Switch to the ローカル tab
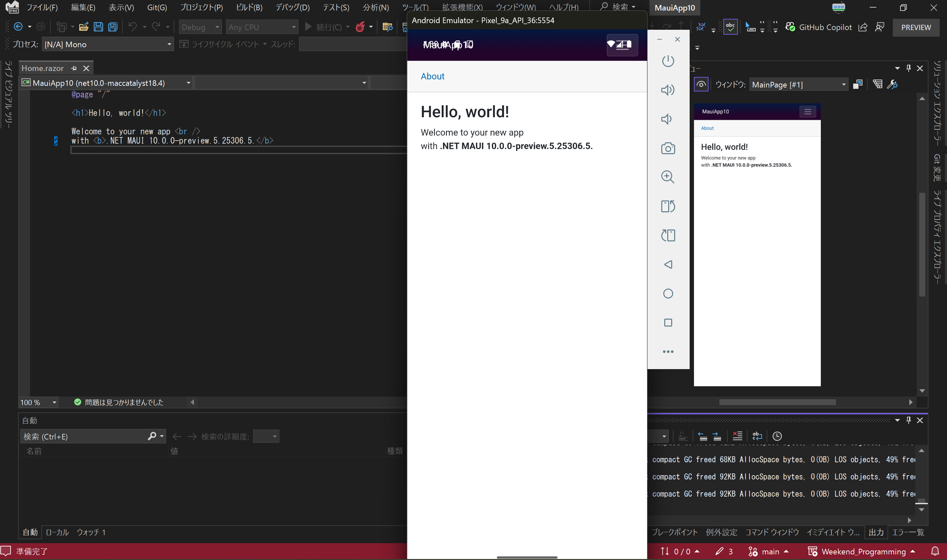The height and width of the screenshot is (560, 947). [57, 532]
